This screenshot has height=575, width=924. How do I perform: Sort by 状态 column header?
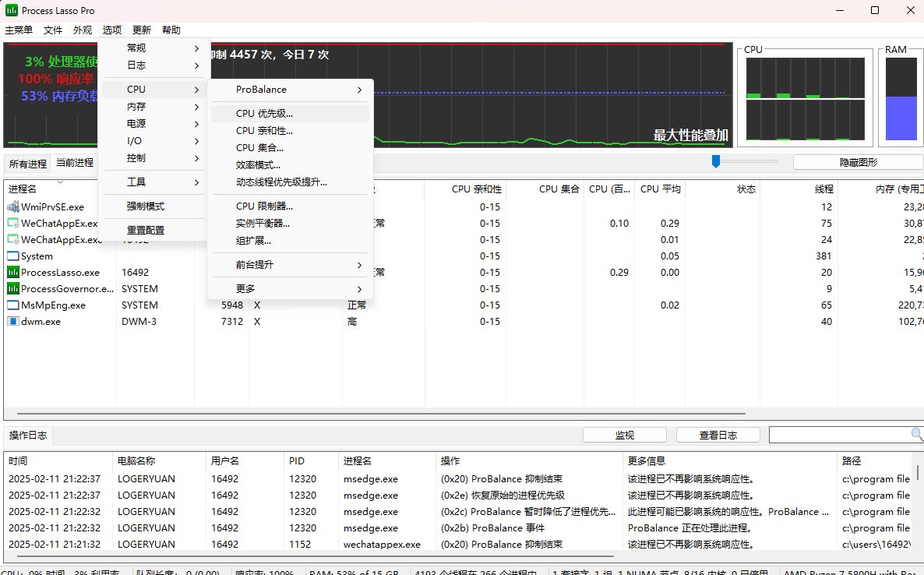(x=722, y=189)
